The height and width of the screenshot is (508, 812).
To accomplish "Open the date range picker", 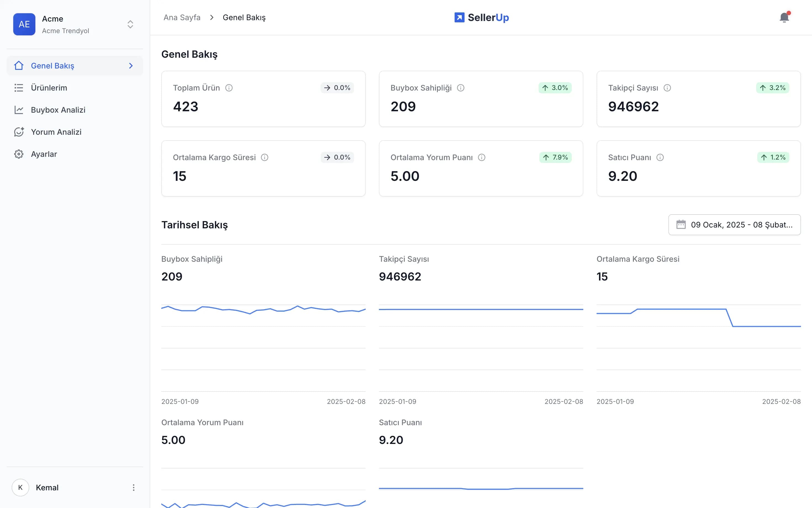I will point(734,225).
